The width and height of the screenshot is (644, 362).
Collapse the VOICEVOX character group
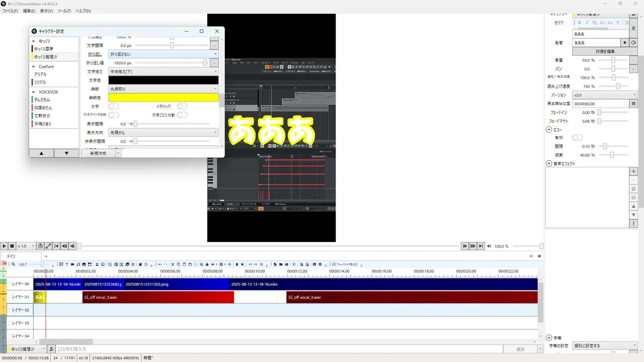pos(34,92)
